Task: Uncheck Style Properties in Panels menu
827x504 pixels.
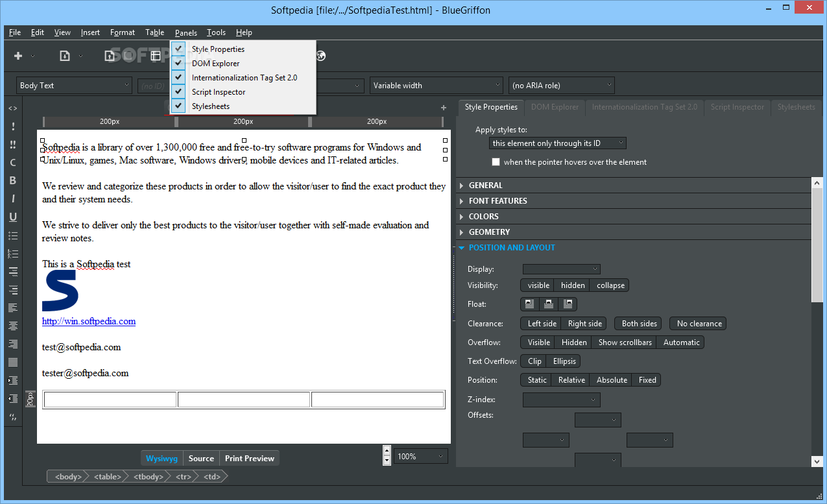Action: (243, 49)
